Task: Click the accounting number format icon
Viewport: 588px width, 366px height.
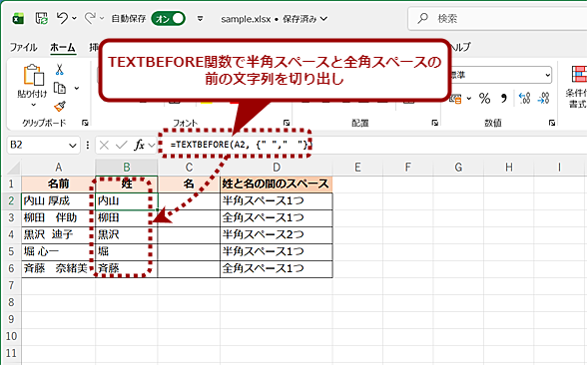Action: (455, 99)
